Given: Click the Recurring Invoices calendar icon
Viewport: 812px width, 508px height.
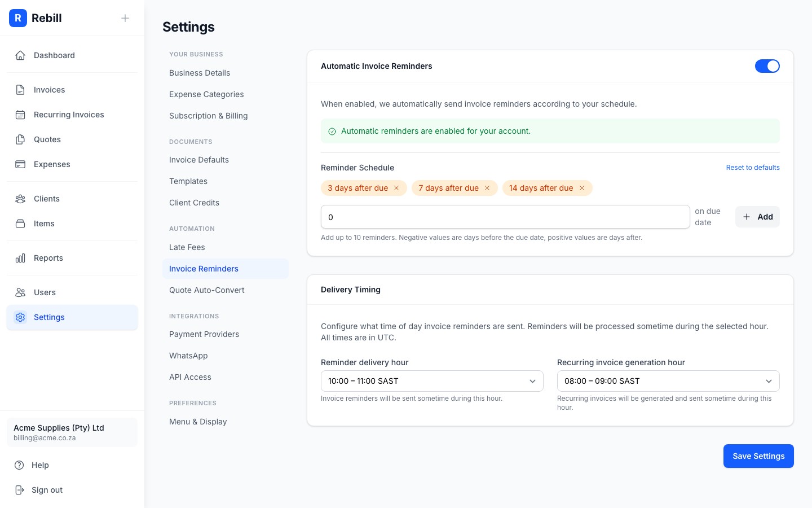Looking at the screenshot, I should tap(21, 115).
